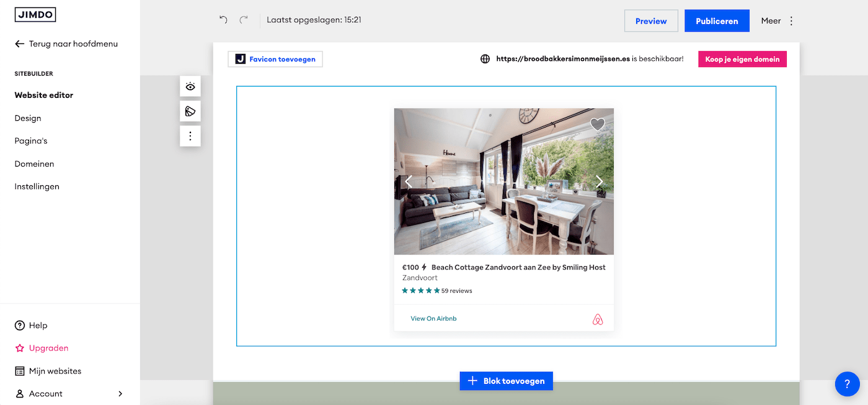Click the Zandvoort location text
This screenshot has width=868, height=405.
click(420, 278)
